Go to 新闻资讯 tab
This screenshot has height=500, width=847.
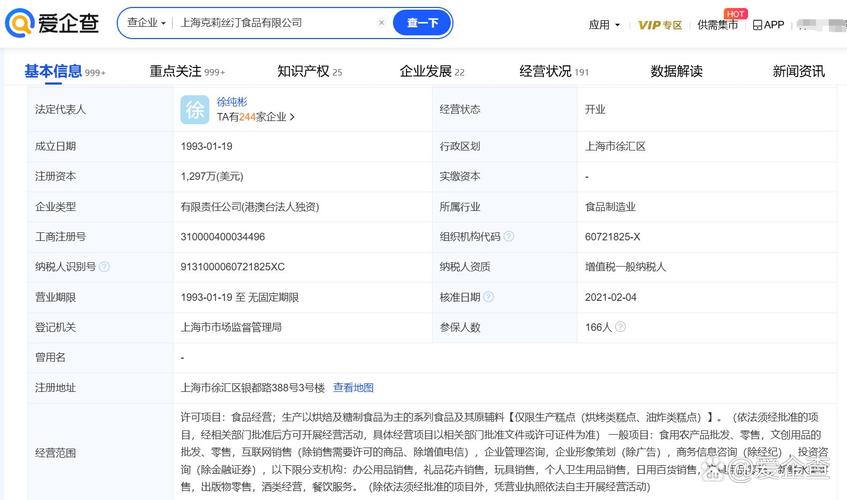(798, 71)
